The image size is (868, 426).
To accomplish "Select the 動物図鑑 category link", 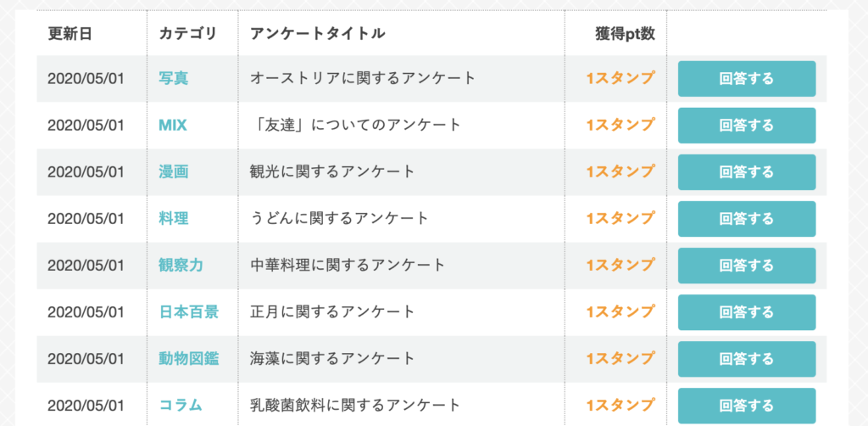I will coord(189,359).
